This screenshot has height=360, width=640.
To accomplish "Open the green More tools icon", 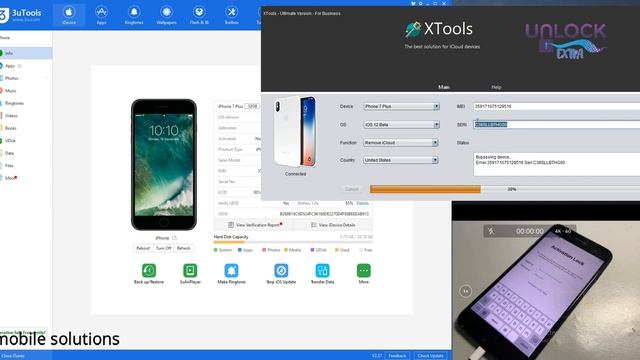I will pyautogui.click(x=363, y=271).
